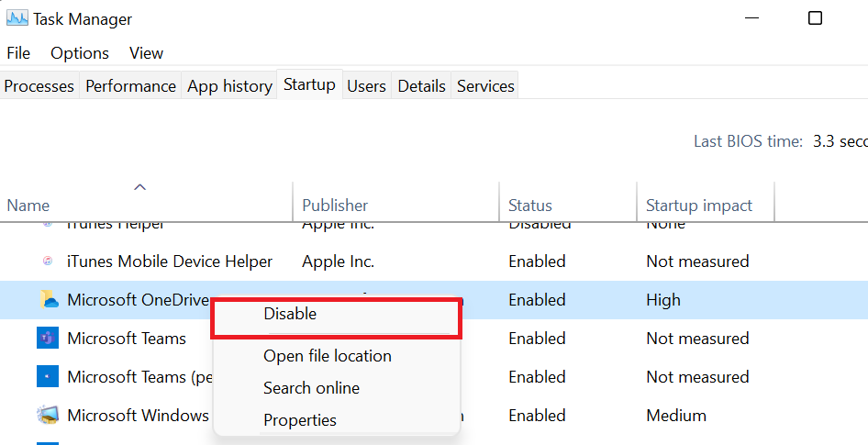
Task: Click Medium startup impact of Microsoft Windows
Action: click(x=676, y=415)
